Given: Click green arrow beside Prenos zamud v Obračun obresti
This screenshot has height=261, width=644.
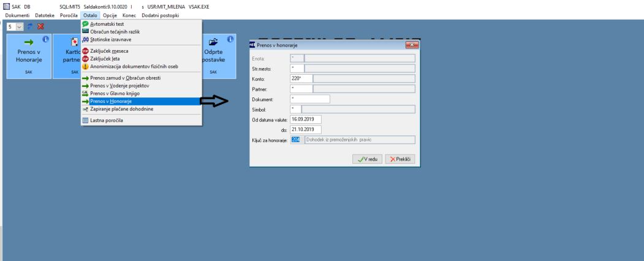Looking at the screenshot, I should pyautogui.click(x=85, y=78).
